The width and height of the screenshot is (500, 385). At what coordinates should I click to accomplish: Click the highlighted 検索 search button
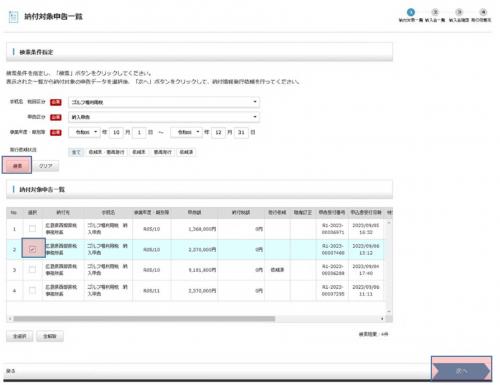[x=17, y=165]
